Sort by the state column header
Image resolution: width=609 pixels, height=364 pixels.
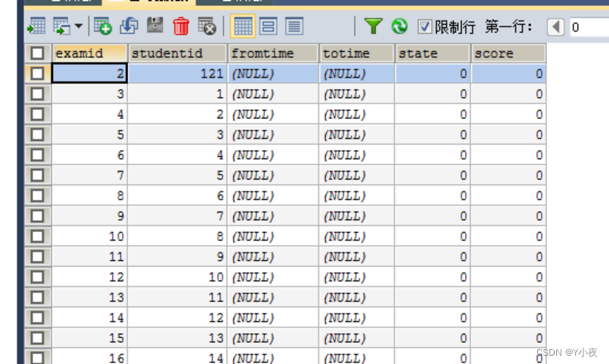pos(432,54)
